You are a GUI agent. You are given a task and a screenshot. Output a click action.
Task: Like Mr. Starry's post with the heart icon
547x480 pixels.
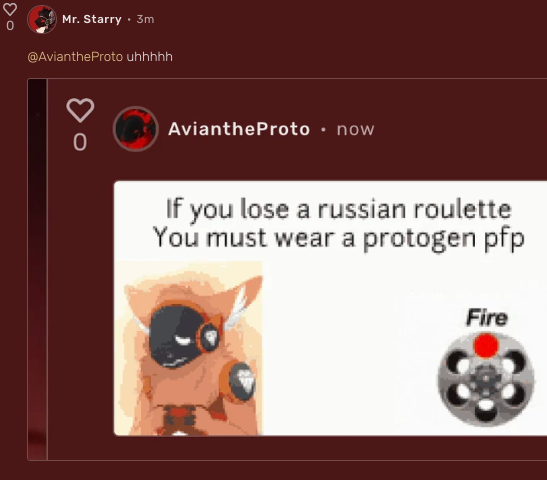click(x=10, y=9)
